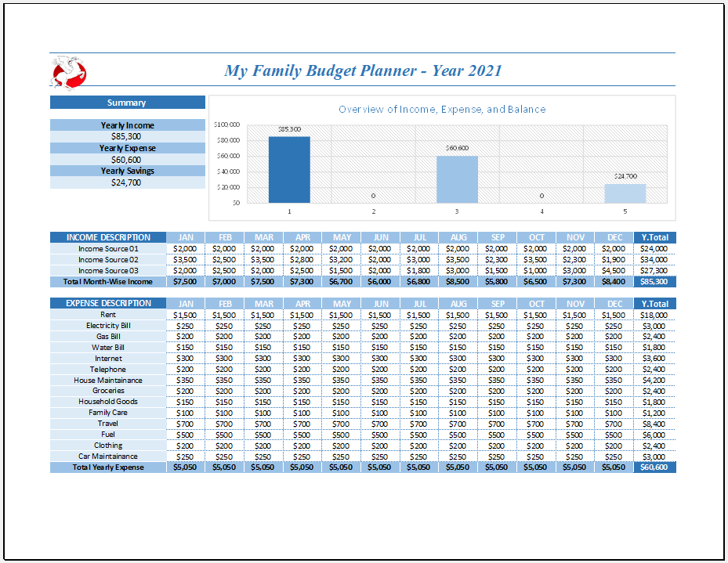Image resolution: width=728 pixels, height=563 pixels.
Task: Click the DEC column header in expense table
Action: pos(614,303)
